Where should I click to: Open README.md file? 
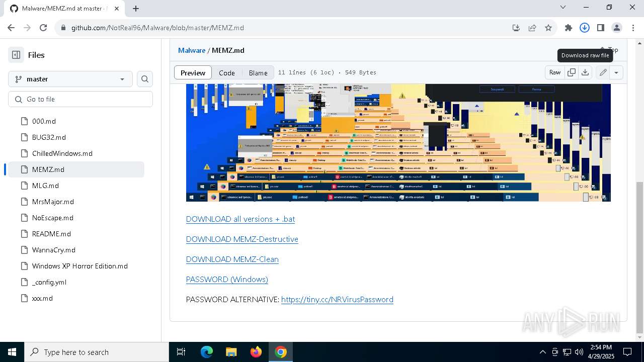pos(51,234)
